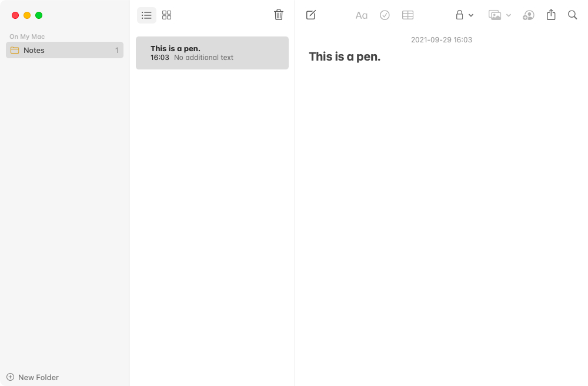588x386 pixels.
Task: Select the "This is a pen." note
Action: (212, 53)
